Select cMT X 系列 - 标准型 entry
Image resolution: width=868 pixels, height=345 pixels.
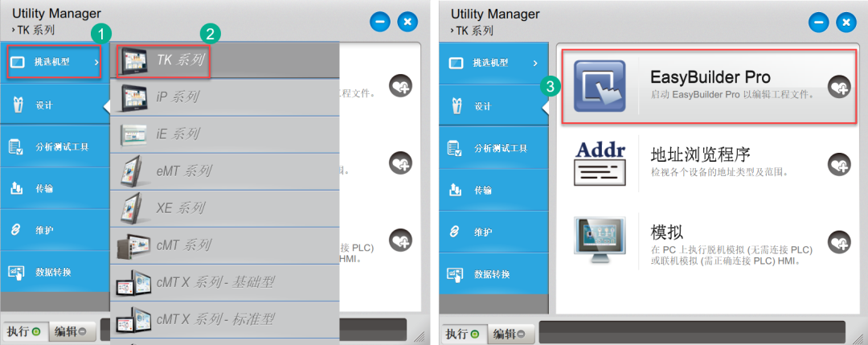(x=225, y=319)
